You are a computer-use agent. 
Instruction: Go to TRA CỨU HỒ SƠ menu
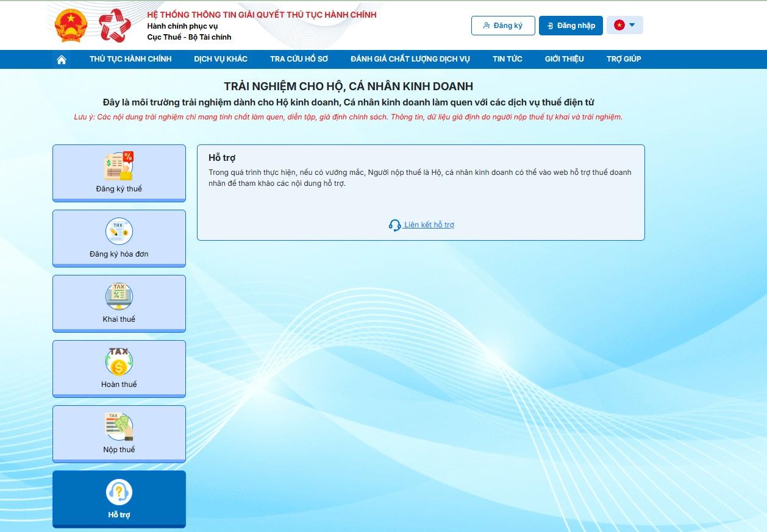(299, 59)
